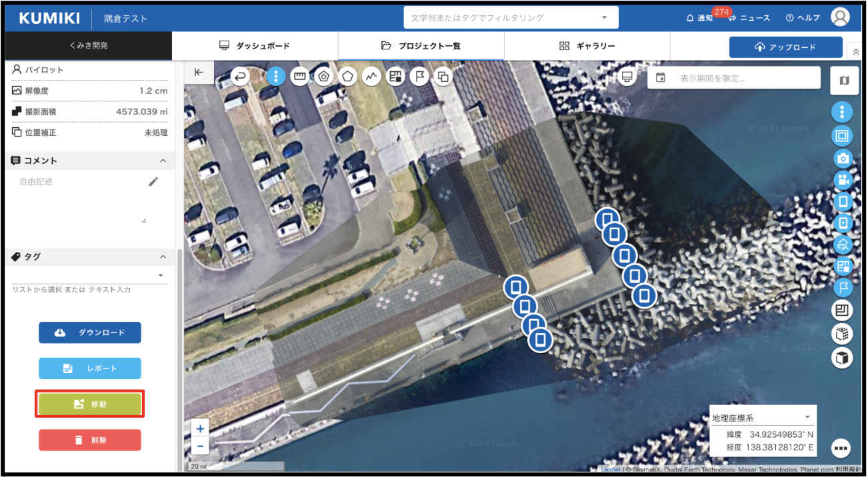Select the pentagon polygon tool
The image size is (868, 477).
348,77
